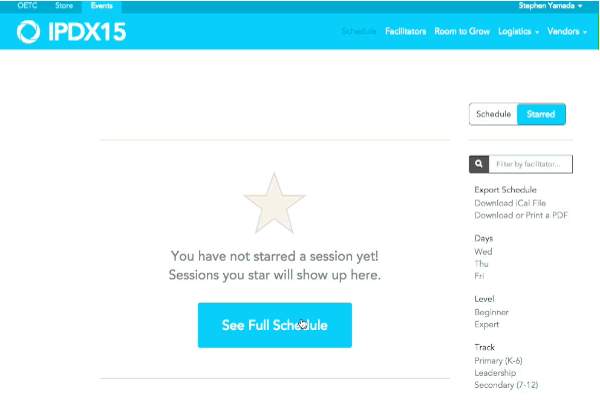Viewport: 600px width, 406px height.
Task: Select the Starred toggle button
Action: pos(541,114)
